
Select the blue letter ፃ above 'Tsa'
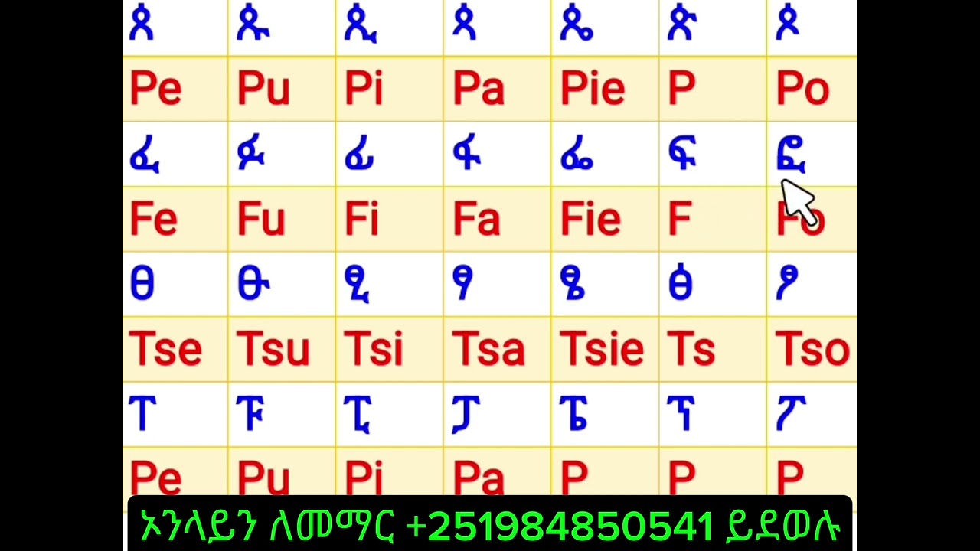463,284
